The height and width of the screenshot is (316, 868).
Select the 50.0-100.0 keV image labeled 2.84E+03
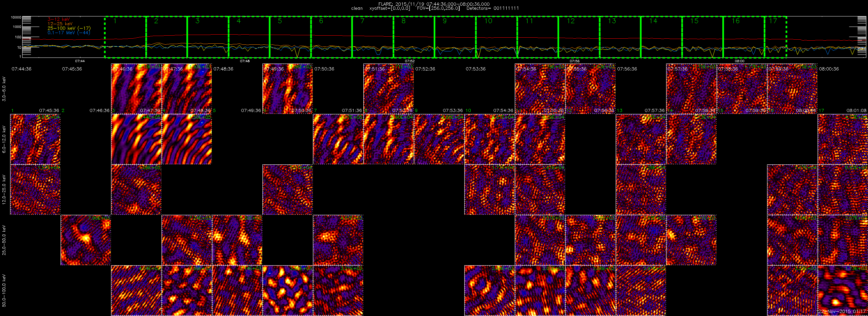coord(490,290)
